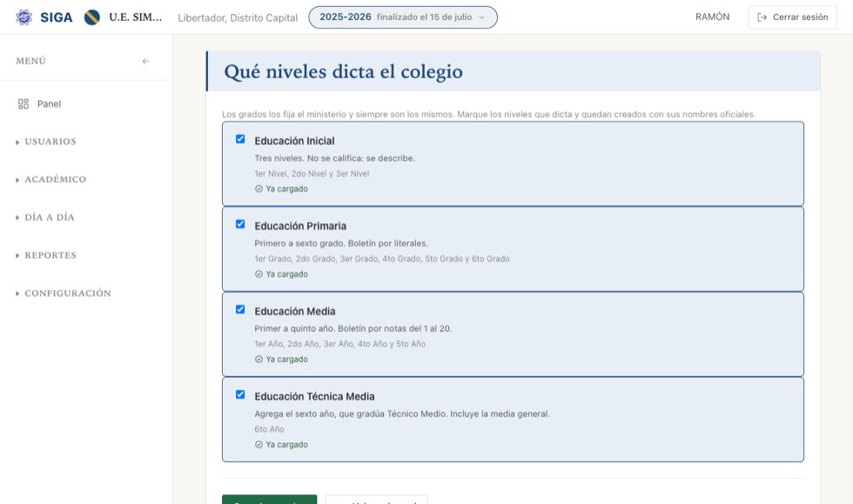Click the Educación Técnica Media title

click(x=314, y=396)
